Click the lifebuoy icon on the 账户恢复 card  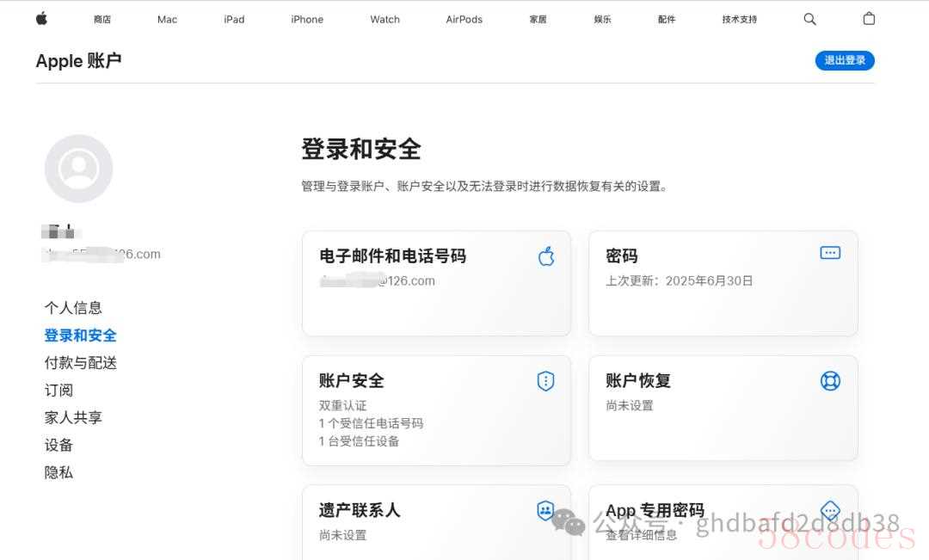(x=830, y=380)
